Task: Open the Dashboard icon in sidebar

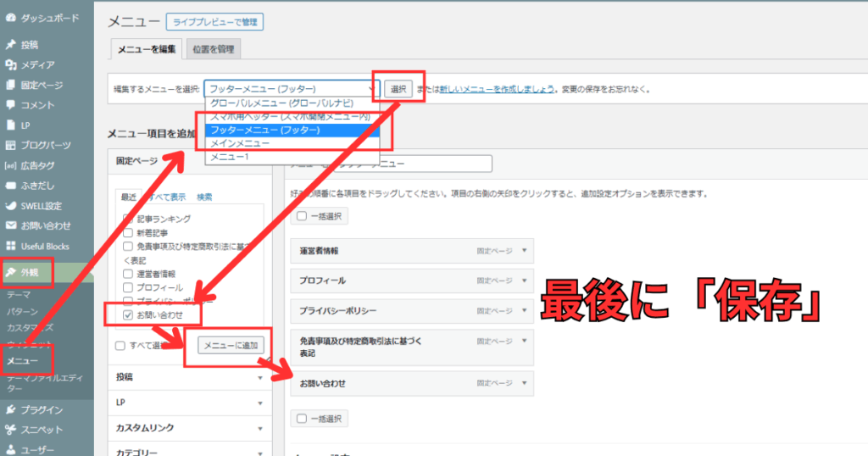Action: tap(10, 18)
